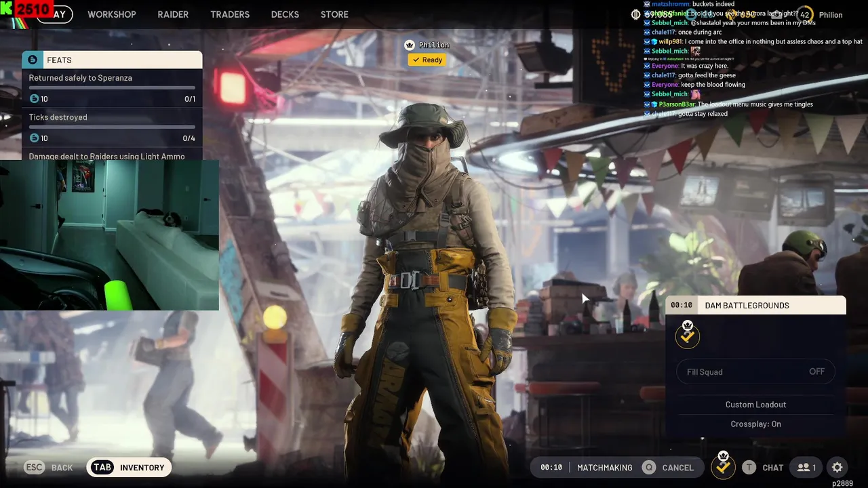Viewport: 868px width, 488px height.
Task: Open the squad members icon showing 1
Action: pyautogui.click(x=806, y=467)
